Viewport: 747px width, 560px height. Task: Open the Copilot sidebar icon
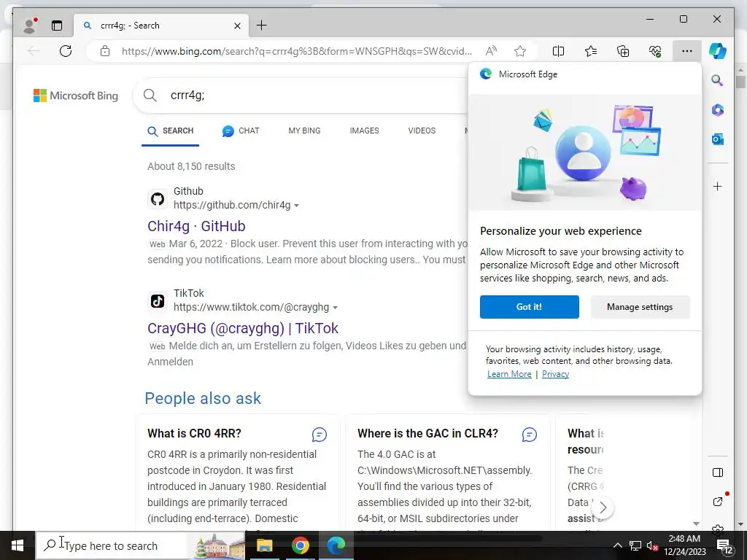(718, 51)
